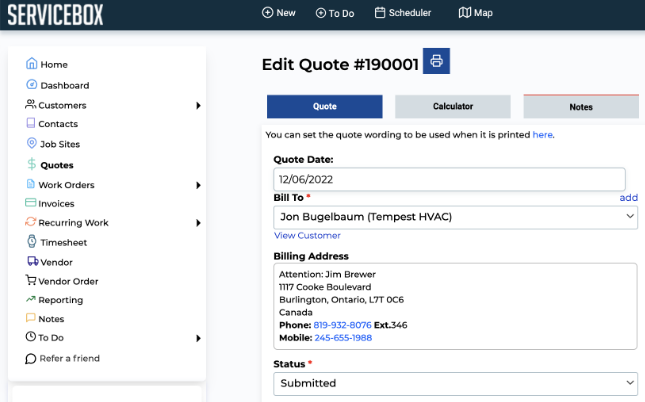The width and height of the screenshot is (645, 402).
Task: Click the Scheduler calendar icon
Action: pos(380,13)
